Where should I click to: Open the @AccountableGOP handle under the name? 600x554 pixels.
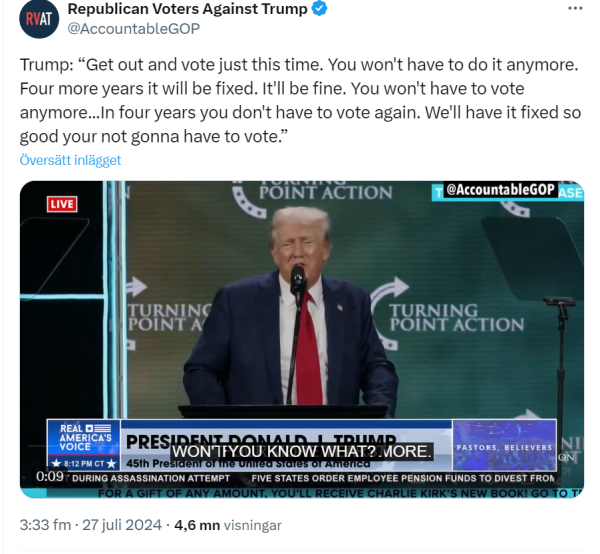[134, 29]
